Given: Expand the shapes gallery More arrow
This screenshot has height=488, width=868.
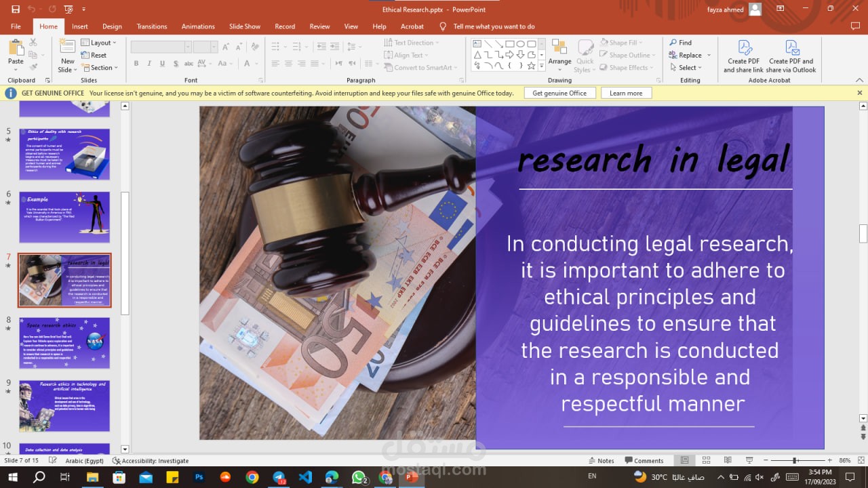Looking at the screenshot, I should [x=542, y=66].
